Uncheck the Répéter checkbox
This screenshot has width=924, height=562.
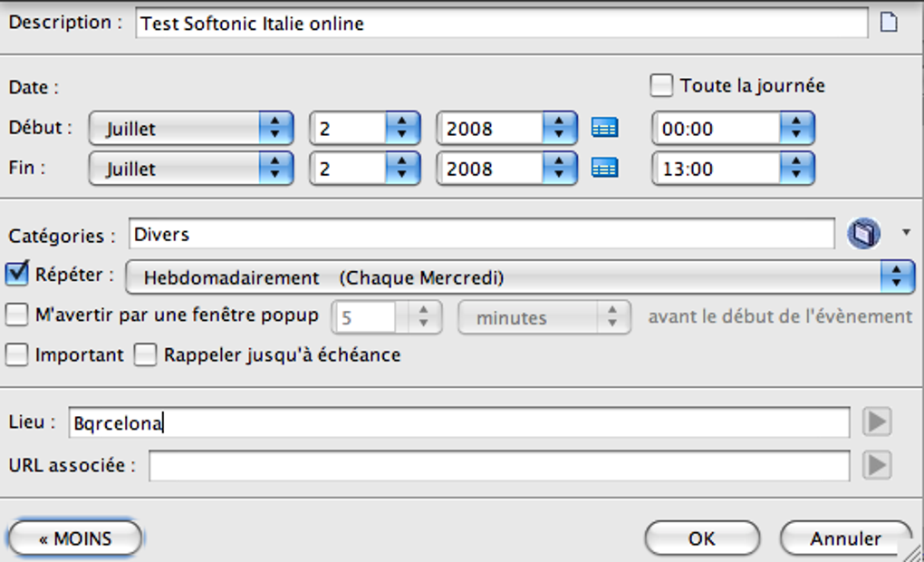17,273
